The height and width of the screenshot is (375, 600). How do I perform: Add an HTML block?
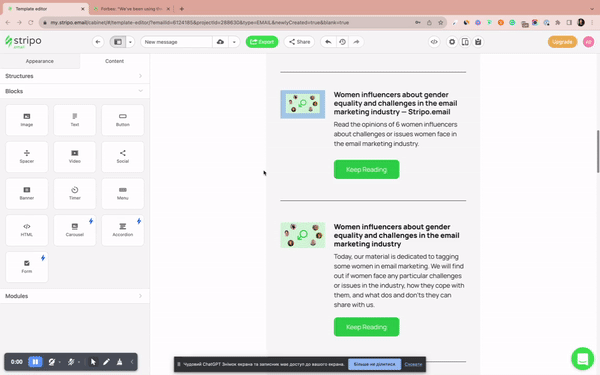click(27, 230)
